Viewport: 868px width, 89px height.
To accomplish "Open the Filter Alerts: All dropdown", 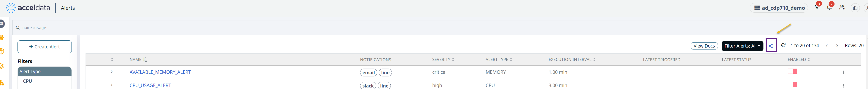I will (x=742, y=46).
